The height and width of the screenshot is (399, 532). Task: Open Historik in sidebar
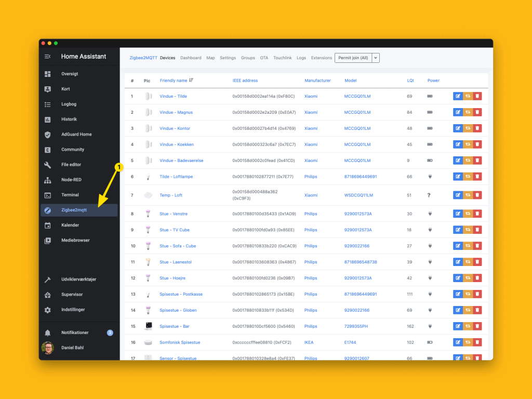coord(79,119)
